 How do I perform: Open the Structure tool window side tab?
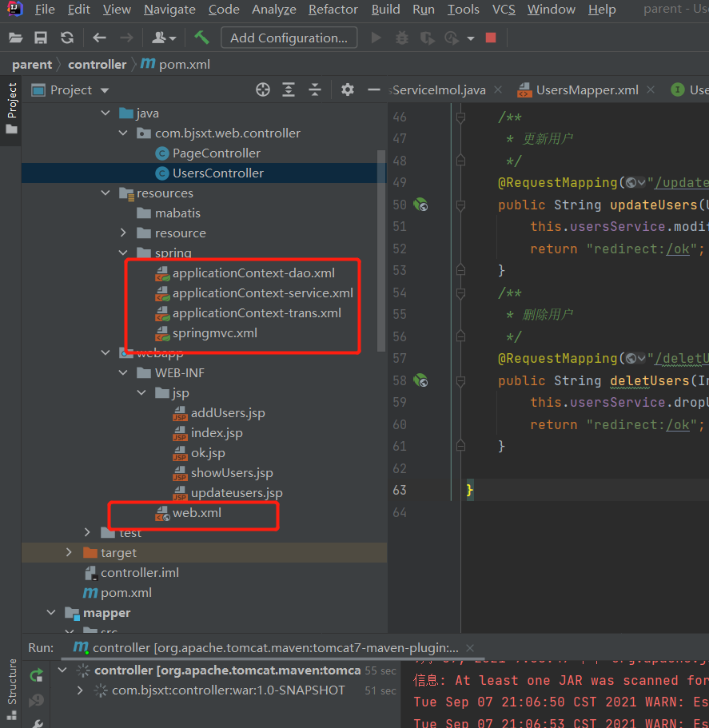pos(12,689)
